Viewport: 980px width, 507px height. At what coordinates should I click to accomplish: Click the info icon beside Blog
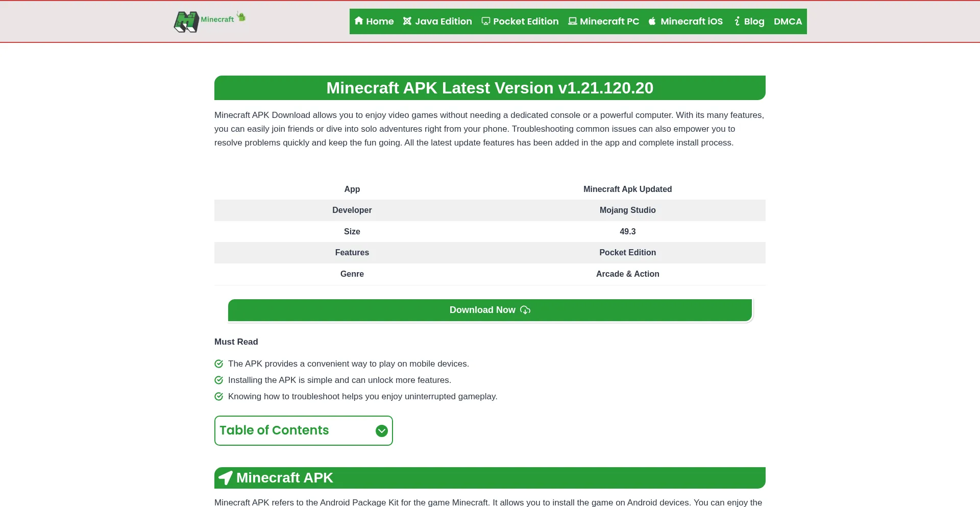coord(737,21)
